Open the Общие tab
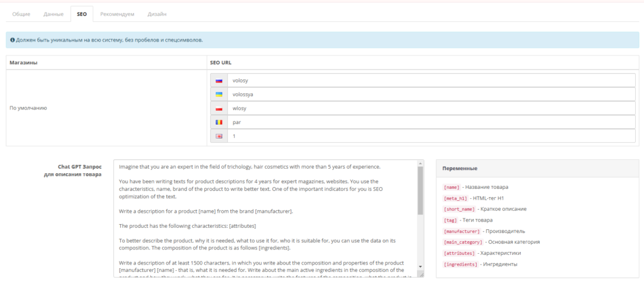 [21, 14]
